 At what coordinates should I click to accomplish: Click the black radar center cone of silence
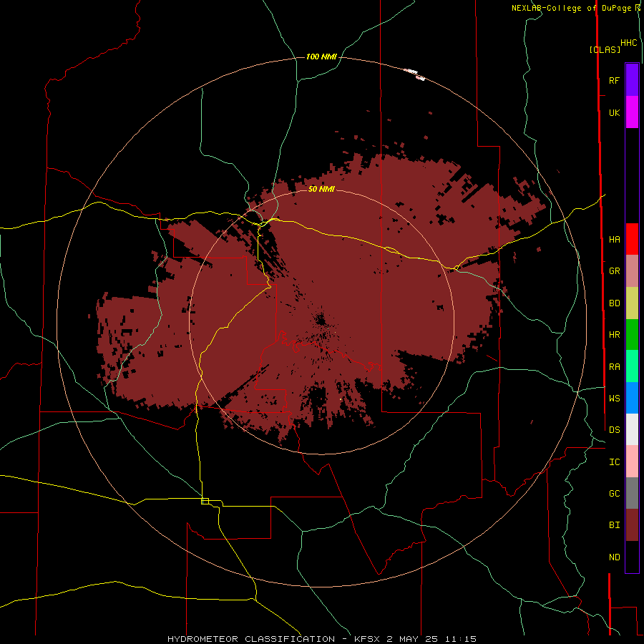click(321, 319)
